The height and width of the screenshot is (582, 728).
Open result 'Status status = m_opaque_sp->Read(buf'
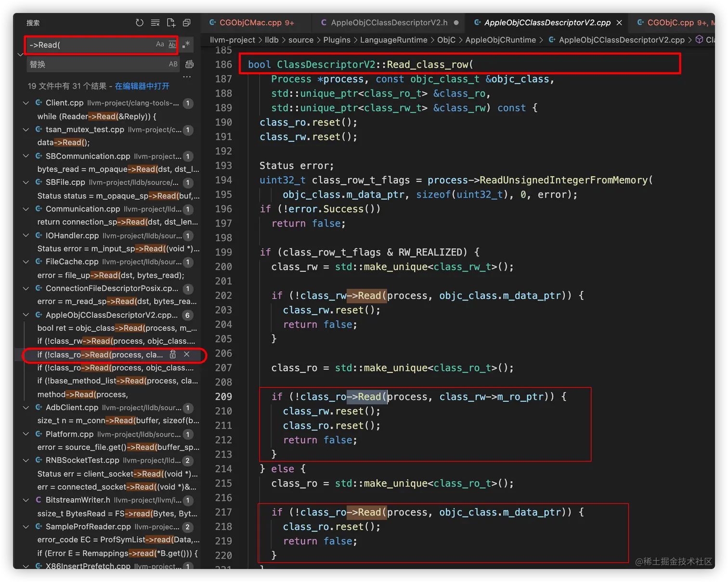pos(118,195)
